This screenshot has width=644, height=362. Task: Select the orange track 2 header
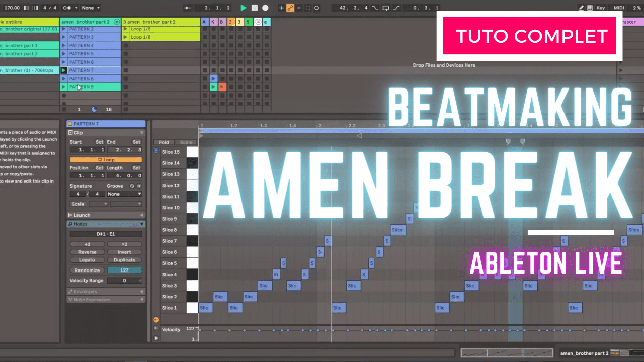click(230, 22)
